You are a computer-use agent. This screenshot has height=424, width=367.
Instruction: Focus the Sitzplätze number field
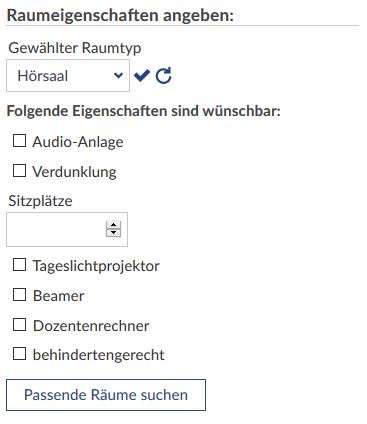pos(67,229)
